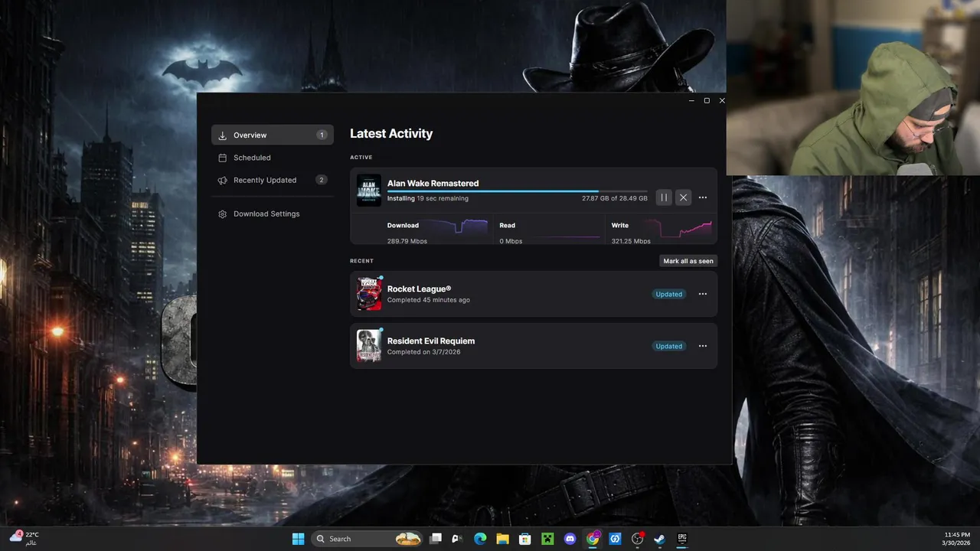The height and width of the screenshot is (551, 980).
Task: Open the Windows Start menu
Action: point(298,539)
